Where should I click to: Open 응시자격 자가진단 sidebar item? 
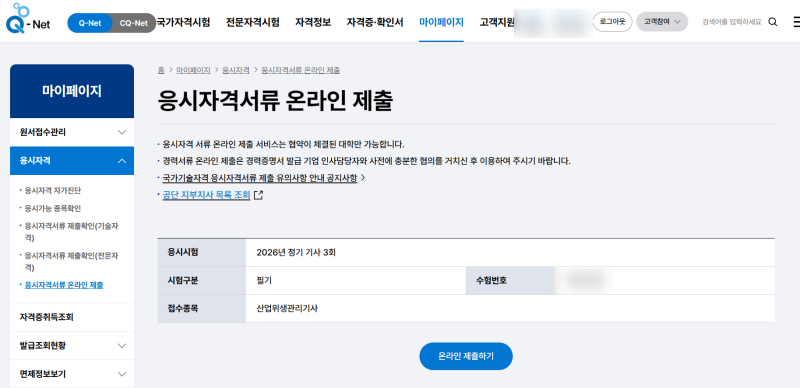point(53,190)
